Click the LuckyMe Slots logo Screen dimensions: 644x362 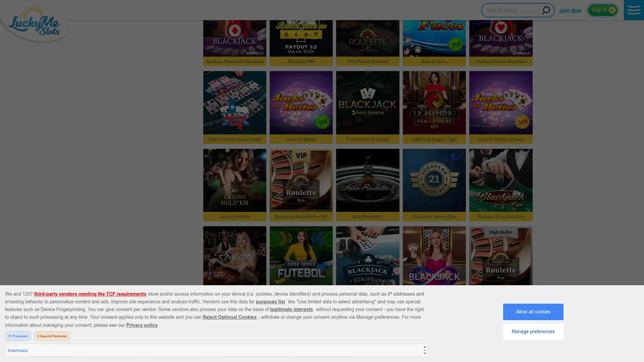click(x=34, y=21)
